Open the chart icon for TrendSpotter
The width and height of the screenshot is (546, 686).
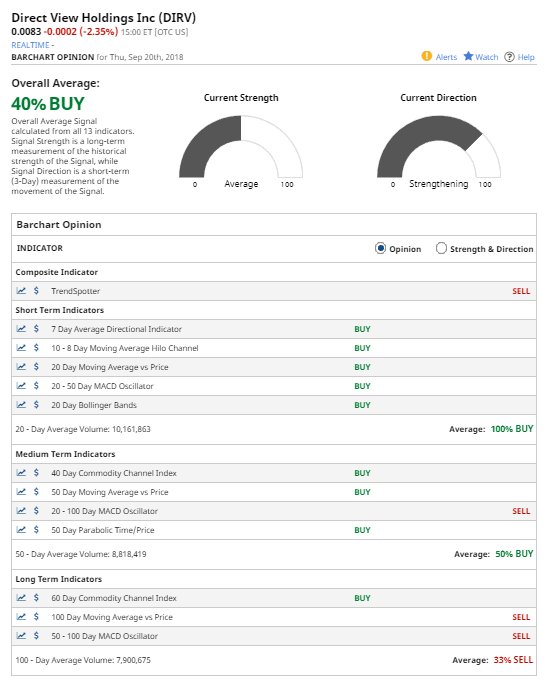pos(21,290)
